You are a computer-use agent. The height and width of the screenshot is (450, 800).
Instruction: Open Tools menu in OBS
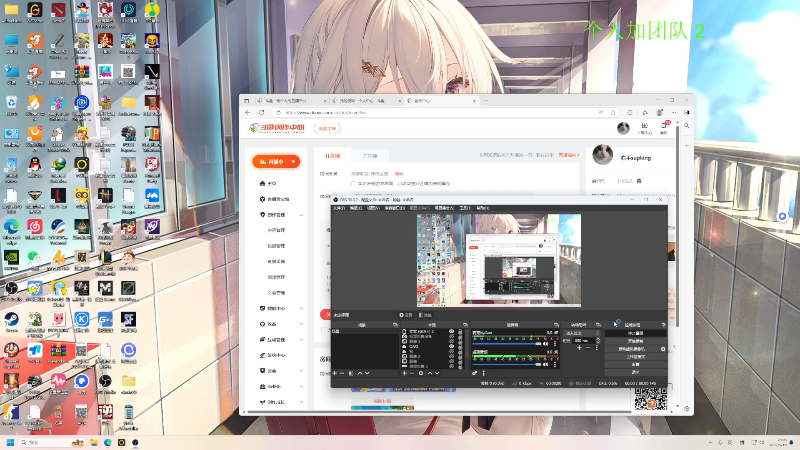coord(465,208)
